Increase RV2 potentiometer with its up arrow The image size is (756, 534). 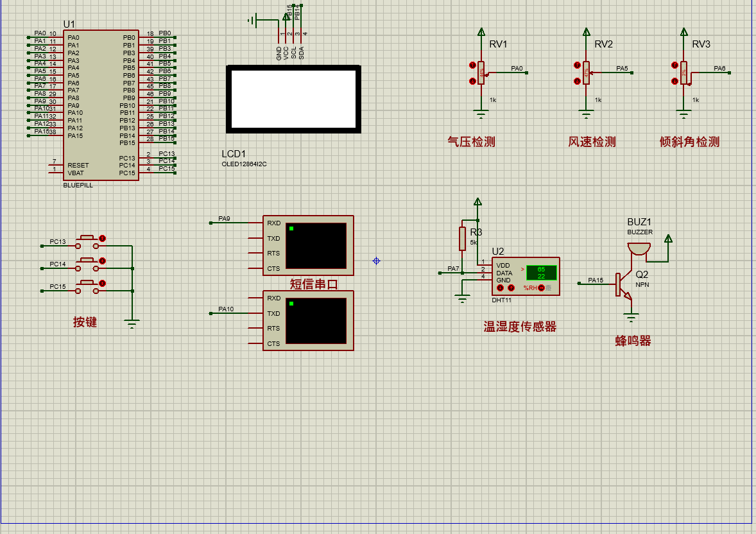(577, 65)
